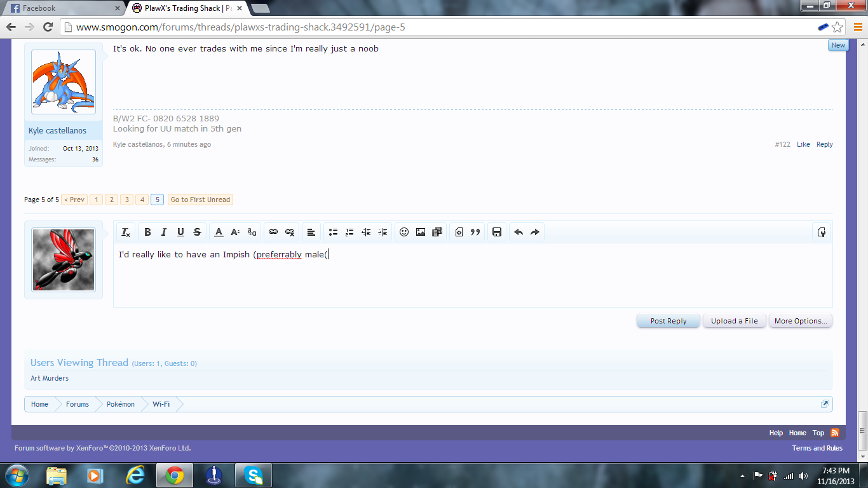Toggle italic formatting in the editor
The width and height of the screenshot is (868, 488).
coord(164,233)
